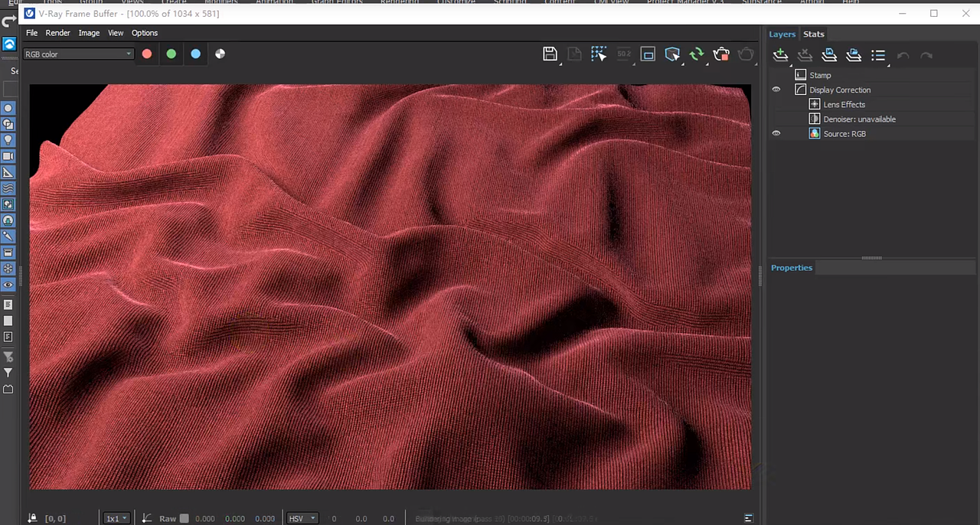Toggle the green channel display
980x525 pixels.
pyautogui.click(x=171, y=54)
